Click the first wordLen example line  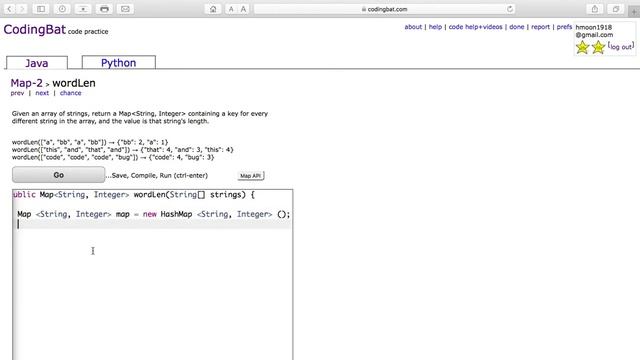click(x=90, y=142)
